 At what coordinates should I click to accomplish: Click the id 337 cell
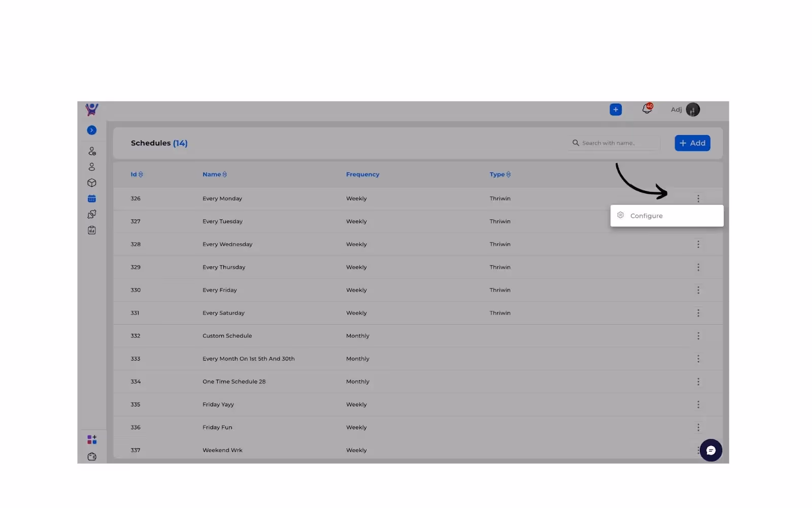136,450
